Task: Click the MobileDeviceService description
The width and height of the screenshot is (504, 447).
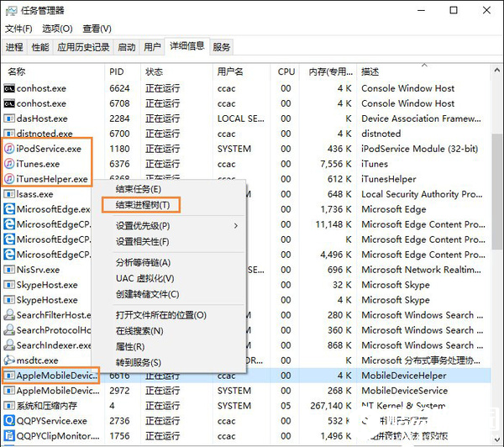Action: pyautogui.click(x=404, y=391)
